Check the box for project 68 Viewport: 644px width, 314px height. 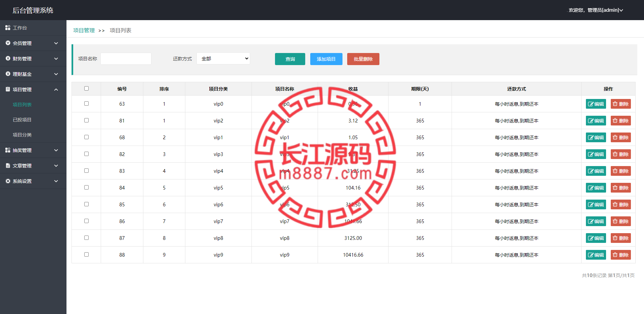[86, 137]
